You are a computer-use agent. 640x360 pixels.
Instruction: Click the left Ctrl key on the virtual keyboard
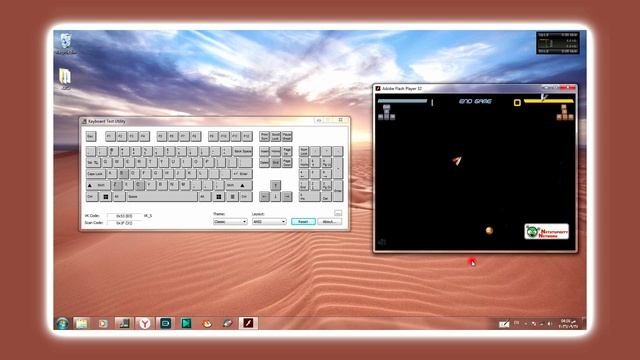coord(92,197)
